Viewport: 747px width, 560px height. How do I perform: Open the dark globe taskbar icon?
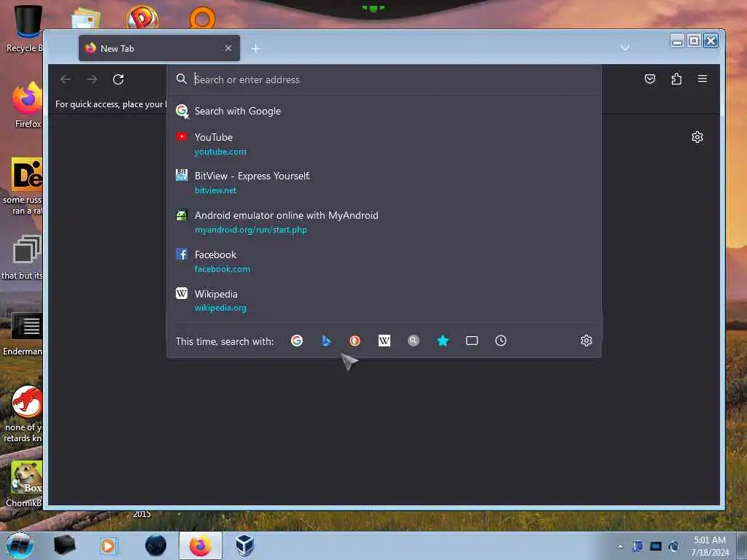point(156,545)
